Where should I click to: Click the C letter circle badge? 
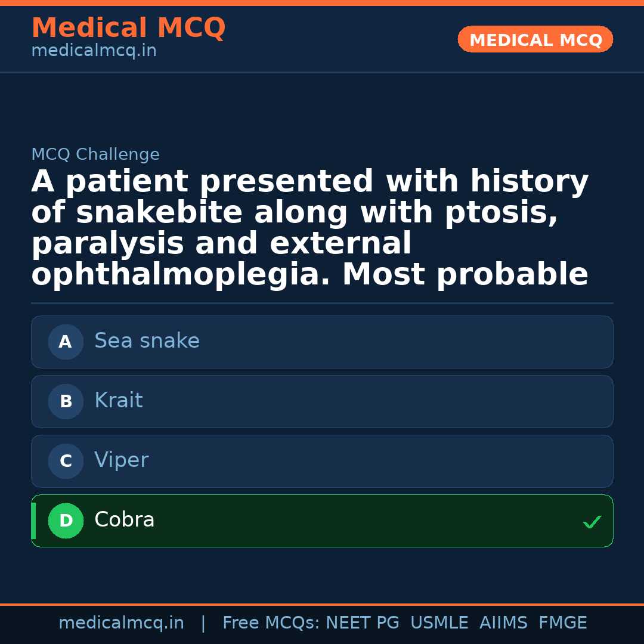coord(66,462)
